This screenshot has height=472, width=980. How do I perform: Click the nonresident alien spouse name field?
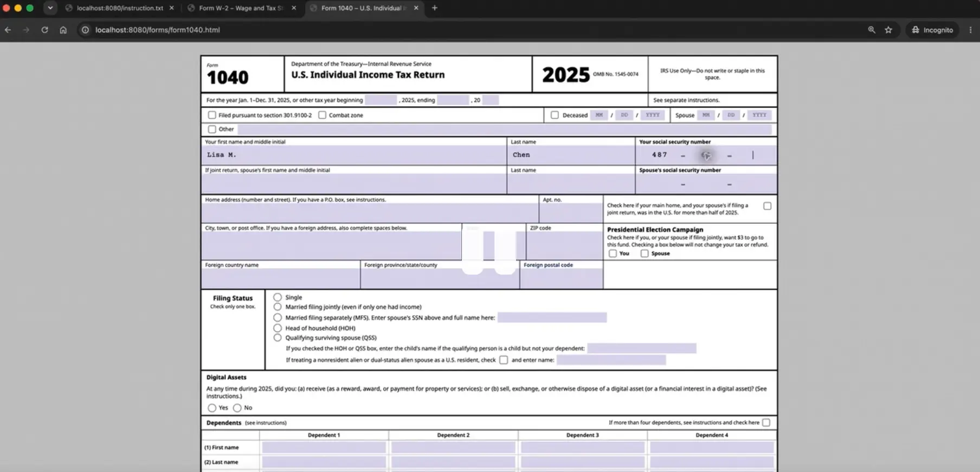pos(611,360)
